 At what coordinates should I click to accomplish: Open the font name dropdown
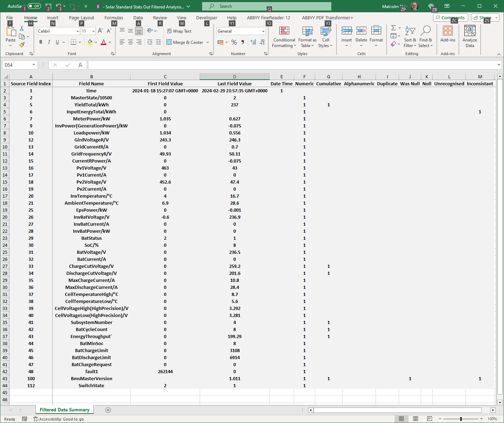[x=78, y=31]
